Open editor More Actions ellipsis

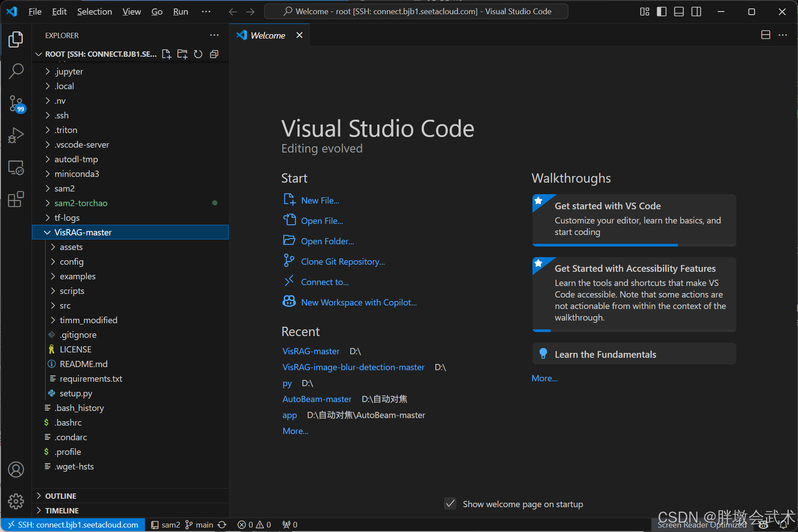pyautogui.click(x=783, y=35)
